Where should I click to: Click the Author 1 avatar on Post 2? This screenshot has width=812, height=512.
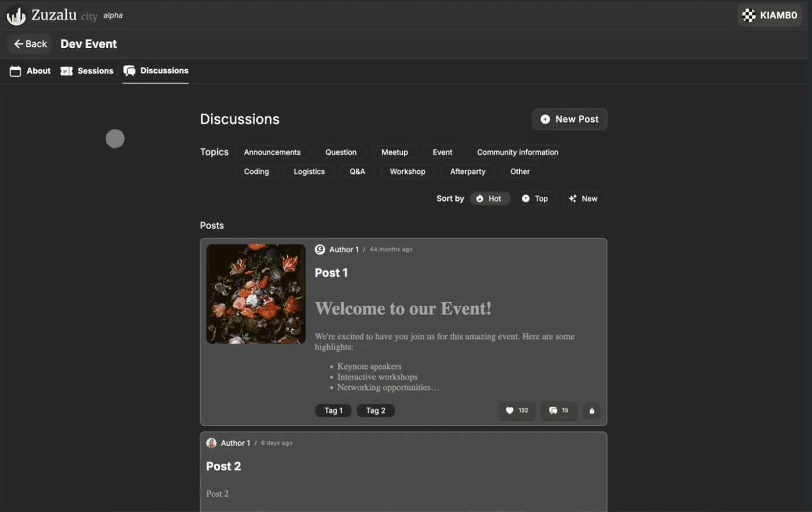click(x=211, y=443)
